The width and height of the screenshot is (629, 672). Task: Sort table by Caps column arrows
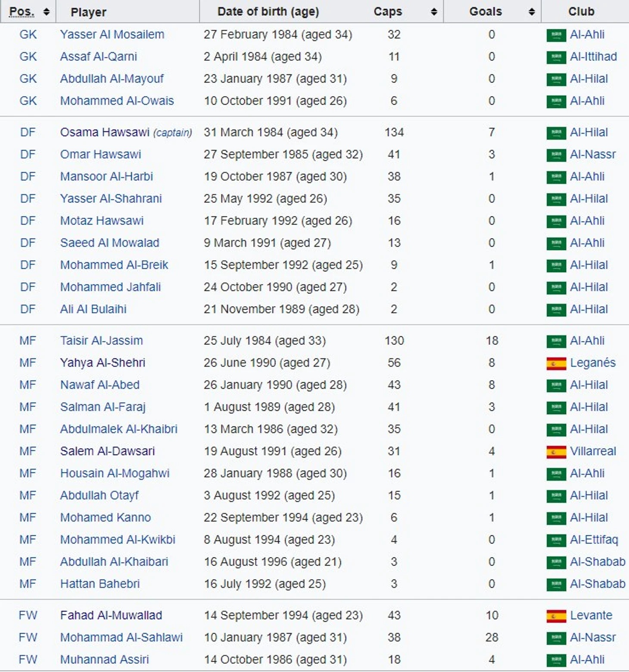click(434, 12)
